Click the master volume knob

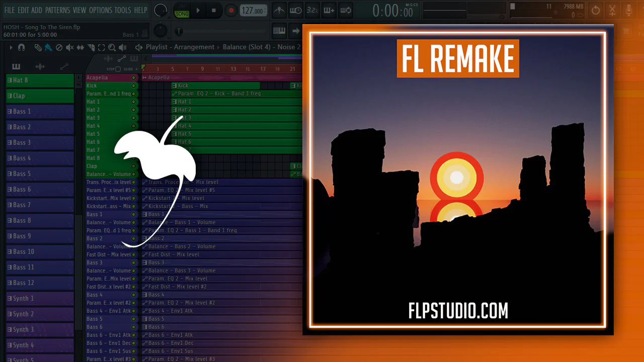160,10
